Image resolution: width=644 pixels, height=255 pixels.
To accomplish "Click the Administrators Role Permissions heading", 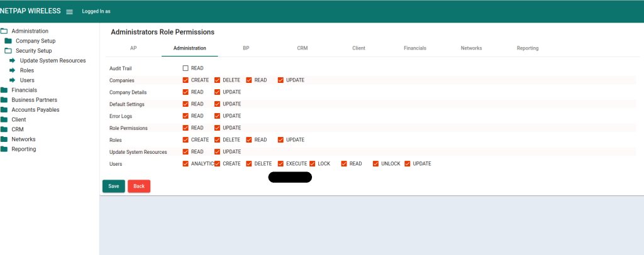I will [163, 32].
